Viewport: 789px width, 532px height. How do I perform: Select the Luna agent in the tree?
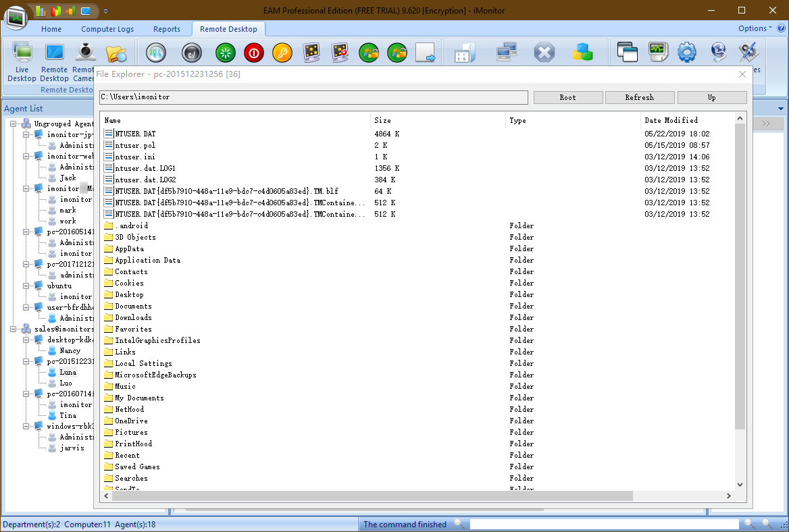pyautogui.click(x=68, y=372)
